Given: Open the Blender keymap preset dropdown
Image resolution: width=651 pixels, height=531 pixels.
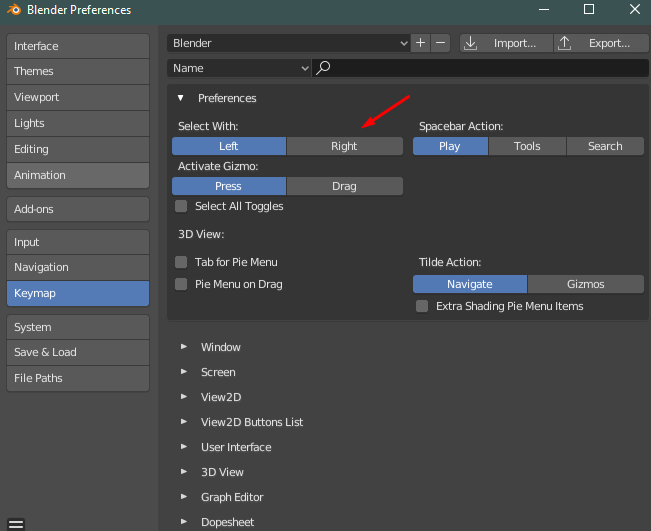Looking at the screenshot, I should (289, 43).
